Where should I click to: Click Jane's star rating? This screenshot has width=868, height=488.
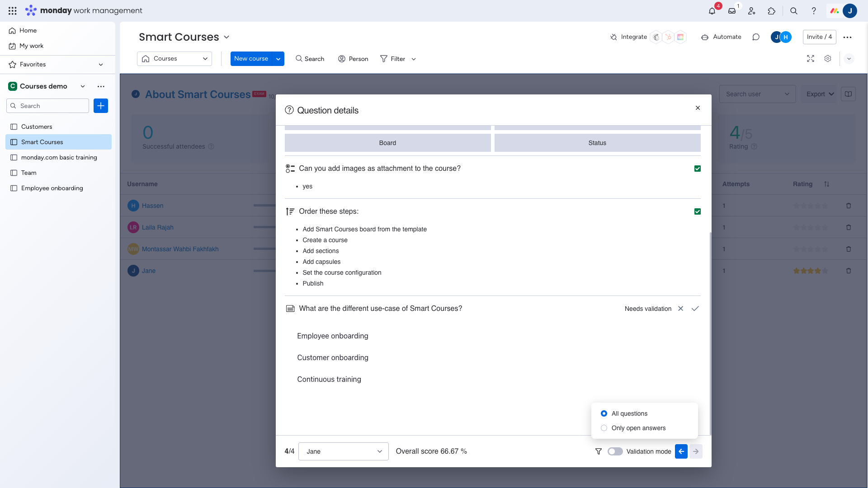pos(811,271)
